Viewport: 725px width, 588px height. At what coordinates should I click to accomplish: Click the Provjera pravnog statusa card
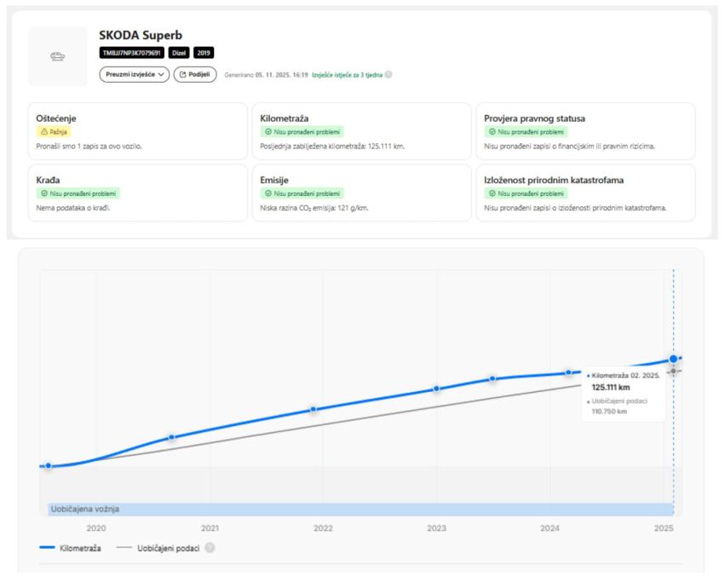(x=585, y=131)
